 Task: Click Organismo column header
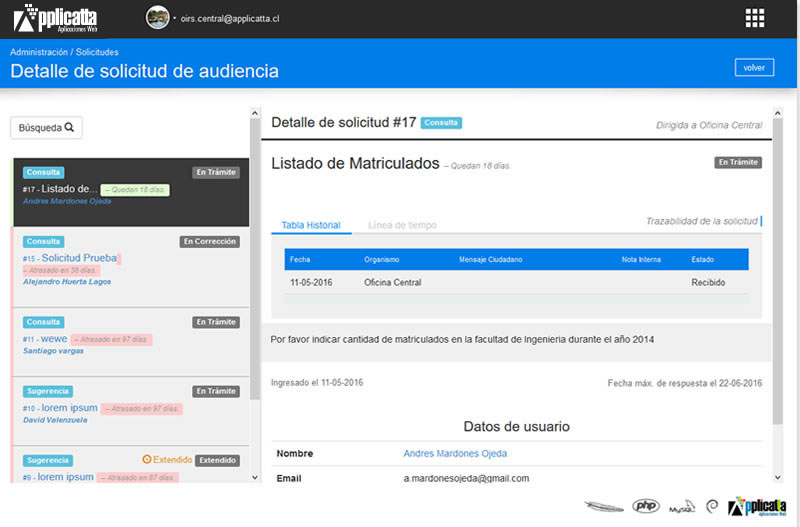point(382,260)
